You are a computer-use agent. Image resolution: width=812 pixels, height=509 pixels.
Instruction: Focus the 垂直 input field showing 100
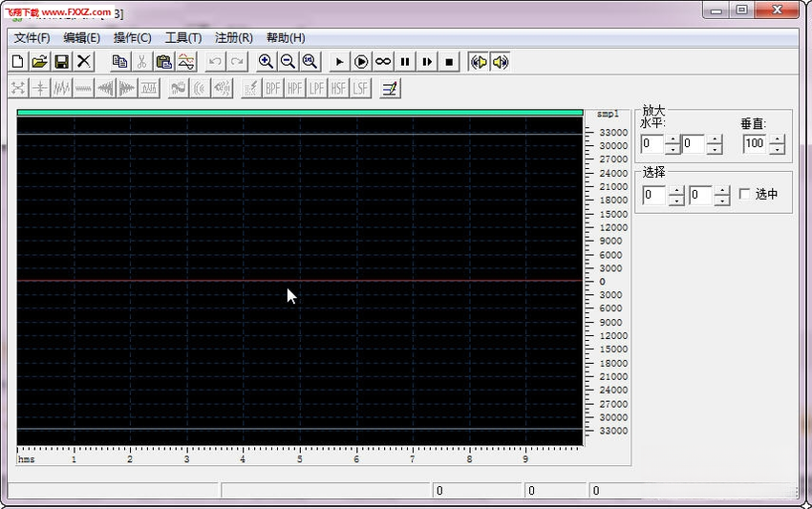tap(756, 143)
